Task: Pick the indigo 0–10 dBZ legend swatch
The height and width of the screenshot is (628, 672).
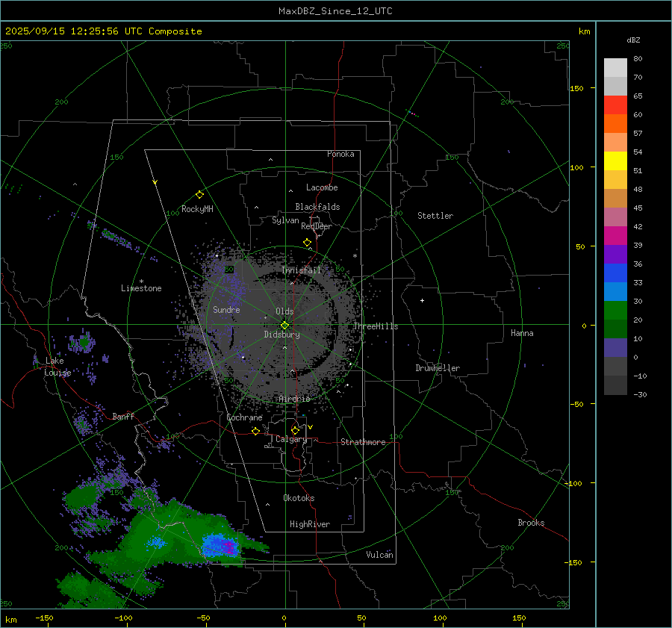Action: (x=615, y=348)
